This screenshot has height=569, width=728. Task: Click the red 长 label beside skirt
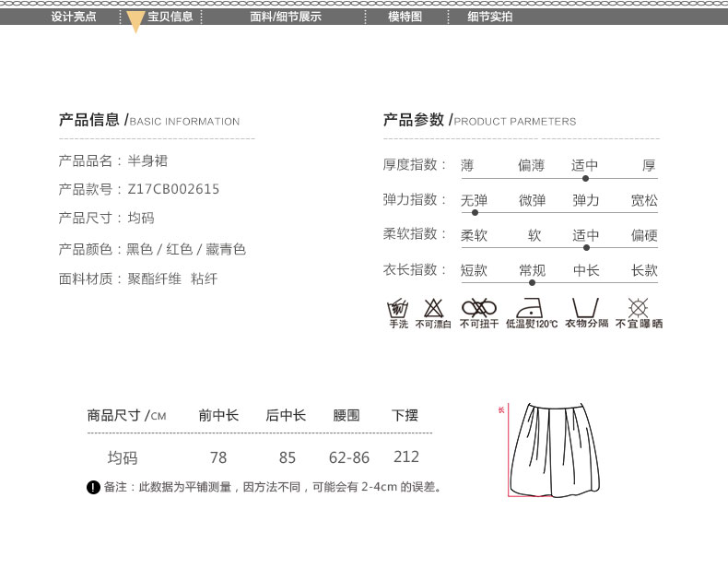[x=501, y=409]
